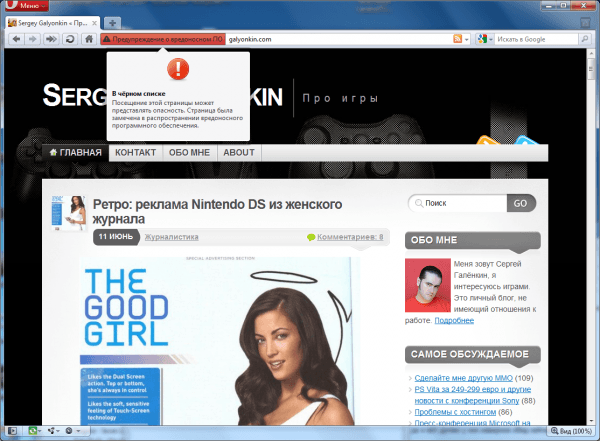Viewport: 600px width, 441px height.
Task: Close the Sergey Galyonkin tab
Action: (x=94, y=23)
